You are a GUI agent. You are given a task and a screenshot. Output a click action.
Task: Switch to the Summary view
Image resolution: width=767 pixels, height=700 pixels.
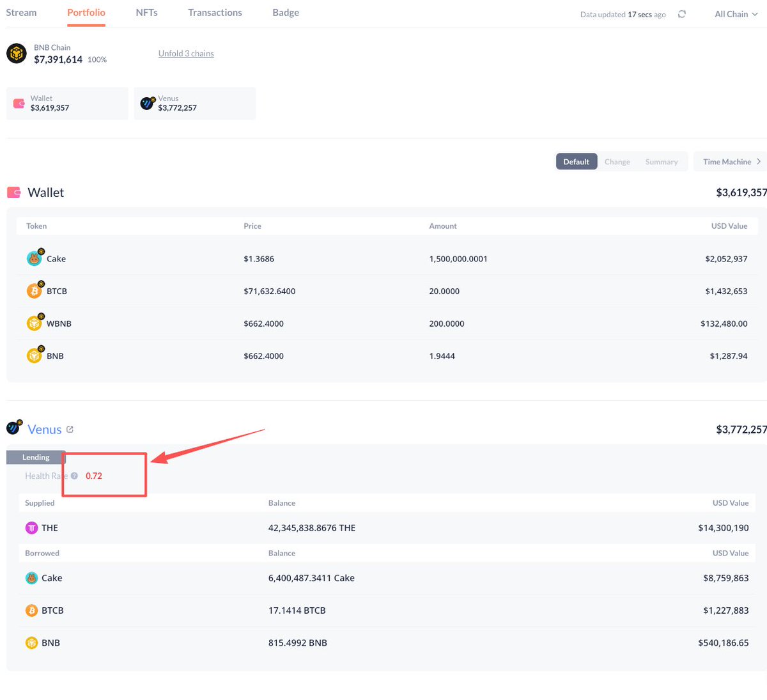pos(662,162)
